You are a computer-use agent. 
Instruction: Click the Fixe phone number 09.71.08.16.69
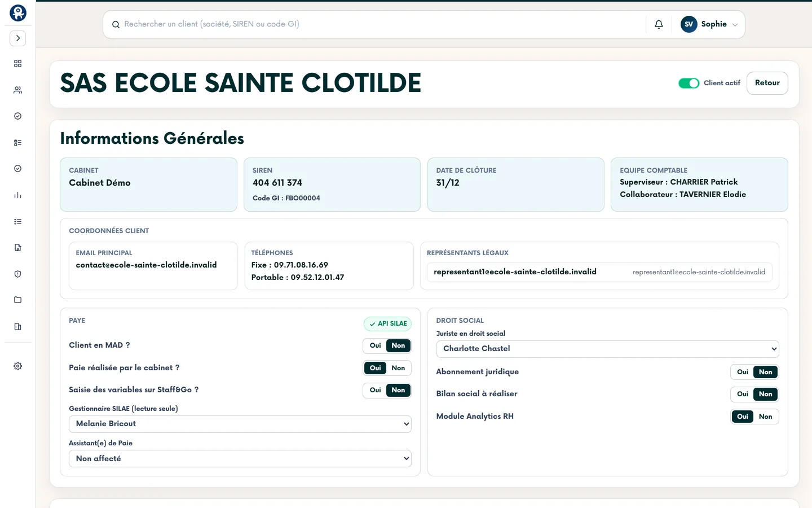(x=301, y=265)
